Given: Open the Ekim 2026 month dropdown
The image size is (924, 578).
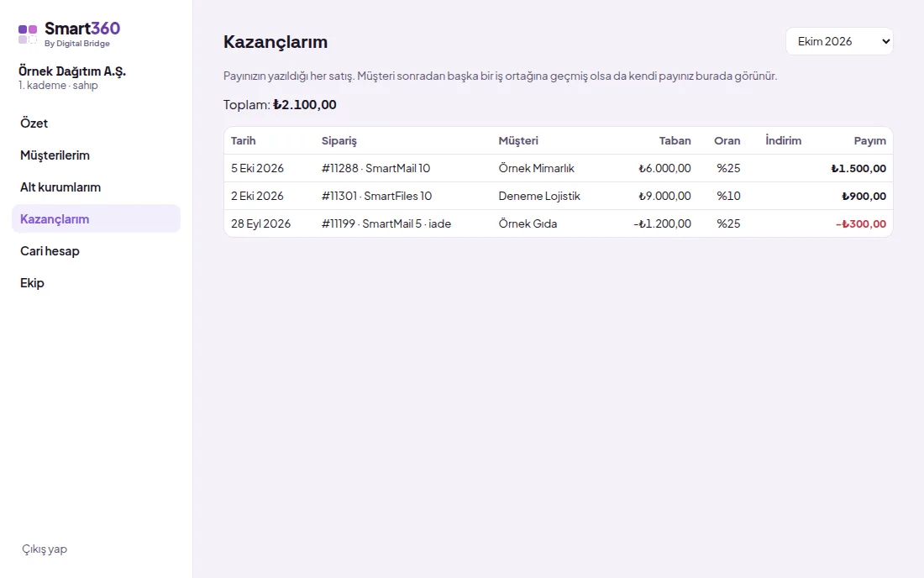Looking at the screenshot, I should 839,41.
